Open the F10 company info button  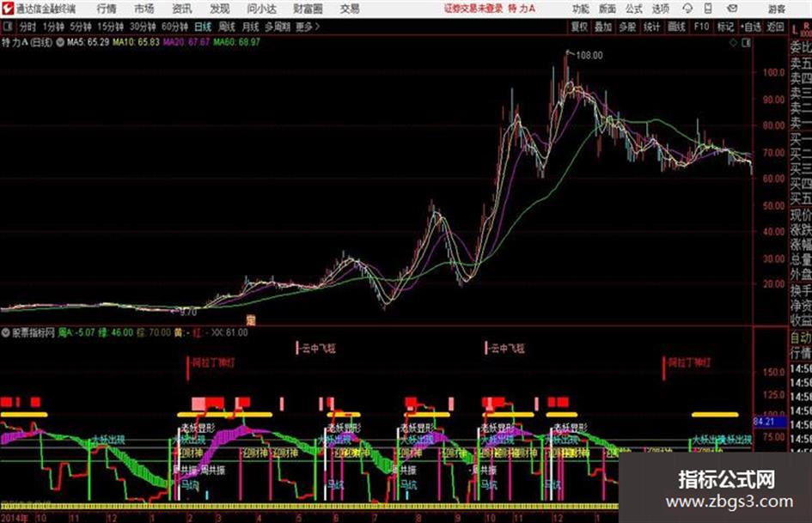(x=701, y=27)
